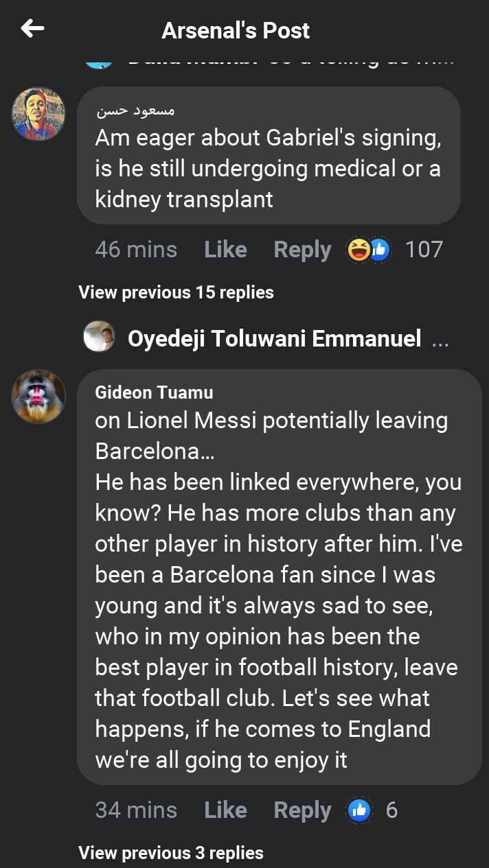Viewport: 489px width, 868px height.
Task: Open the first commenter's avatar with Arabic name
Action: click(x=38, y=114)
